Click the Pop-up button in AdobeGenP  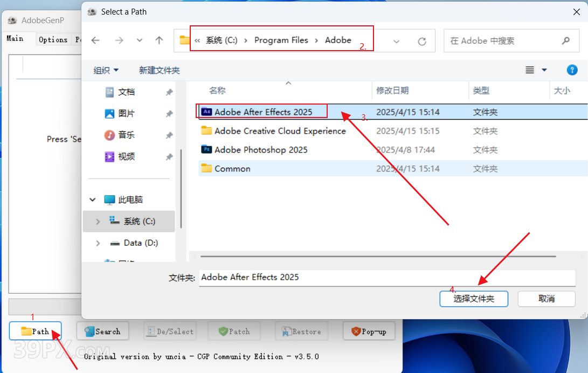click(x=369, y=331)
